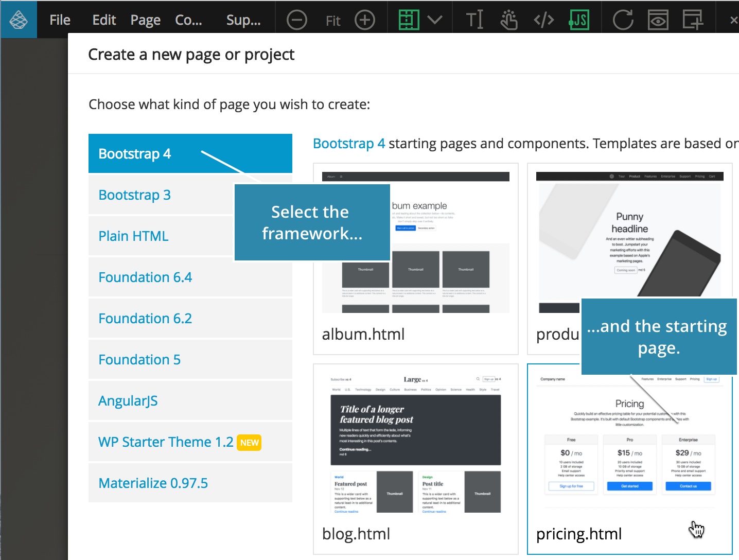
Task: Click the pricing.html file name
Action: click(579, 534)
